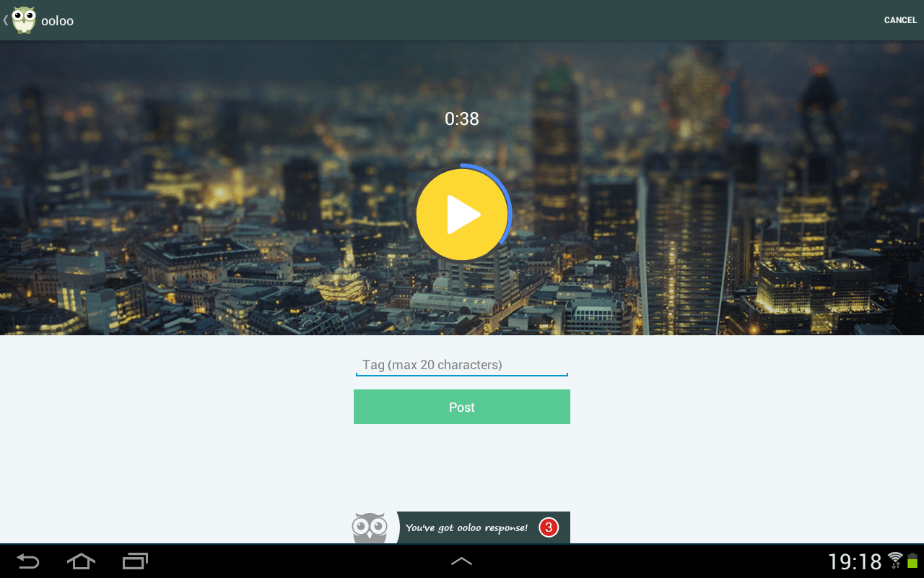The width and height of the screenshot is (924, 578).
Task: Tap the red 3 notification badge
Action: click(549, 527)
